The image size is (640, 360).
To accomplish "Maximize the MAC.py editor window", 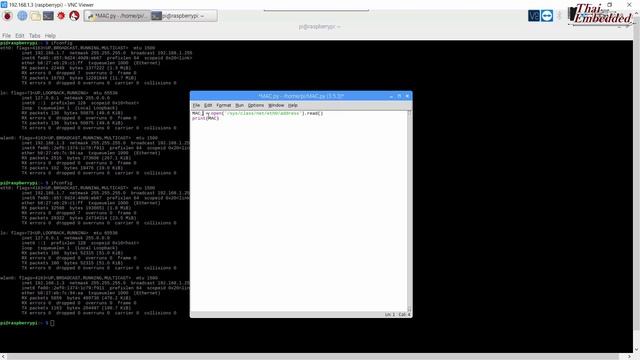I will click(x=399, y=96).
